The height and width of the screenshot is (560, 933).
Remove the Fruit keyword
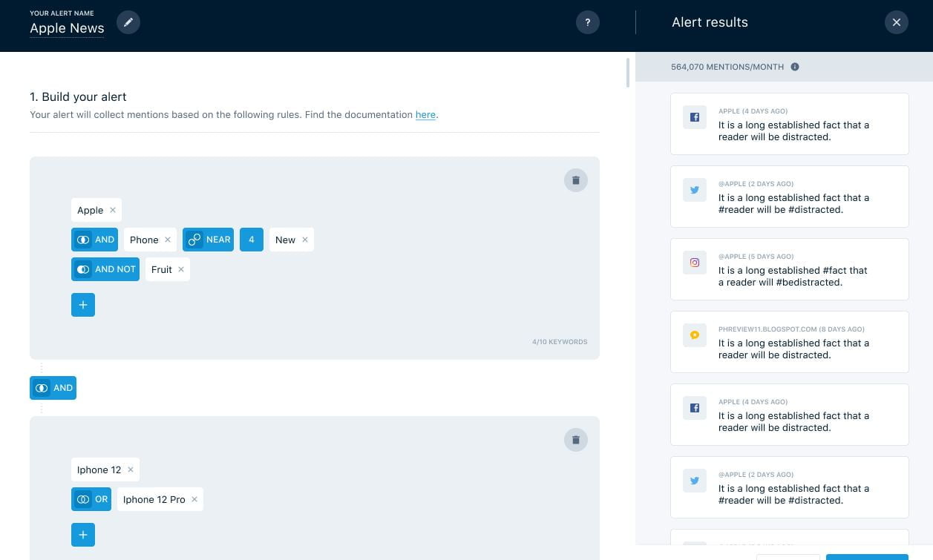[181, 269]
